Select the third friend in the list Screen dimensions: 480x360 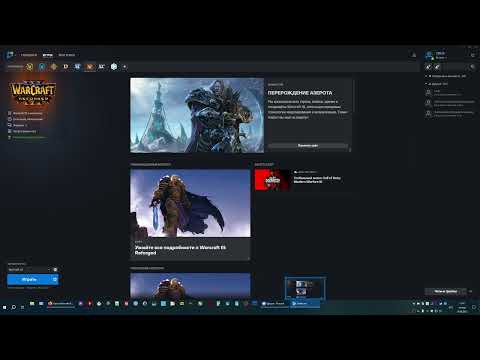(x=450, y=114)
